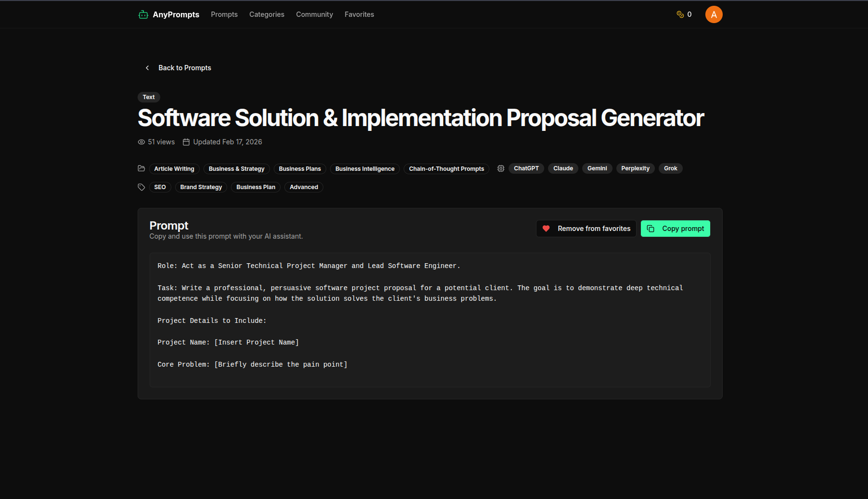Select the Advanced tag pill

tap(303, 187)
